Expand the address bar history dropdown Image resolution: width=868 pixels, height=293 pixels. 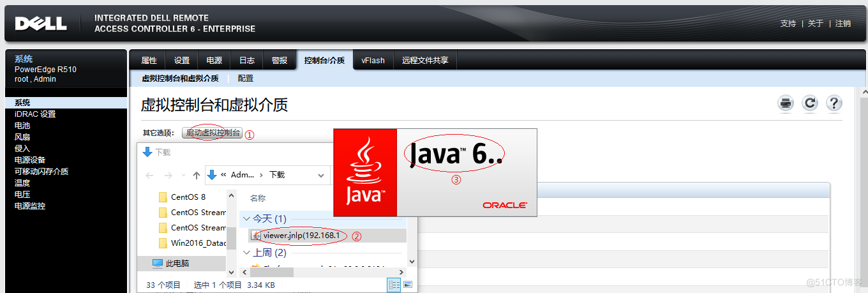[x=320, y=175]
